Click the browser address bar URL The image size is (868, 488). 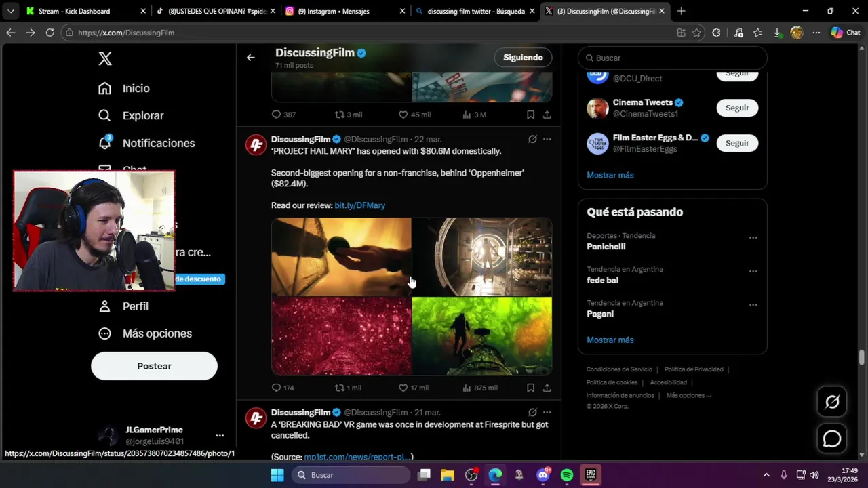point(126,33)
